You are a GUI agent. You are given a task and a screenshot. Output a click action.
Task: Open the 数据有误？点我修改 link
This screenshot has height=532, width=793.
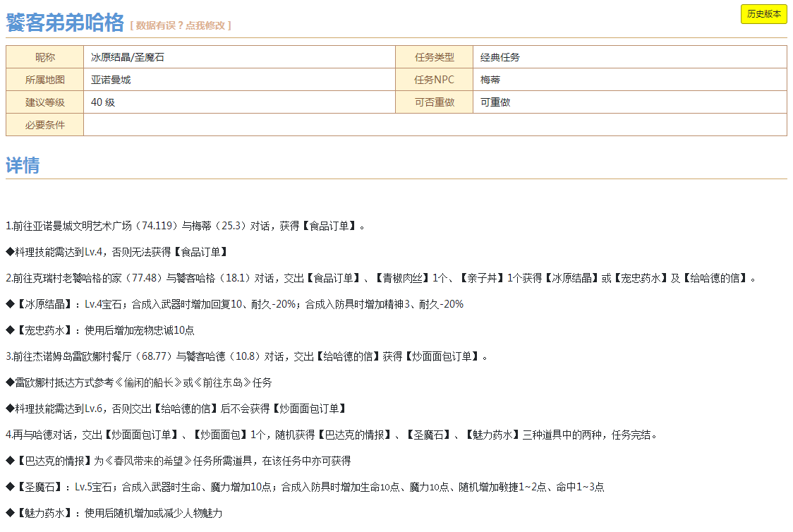[181, 25]
